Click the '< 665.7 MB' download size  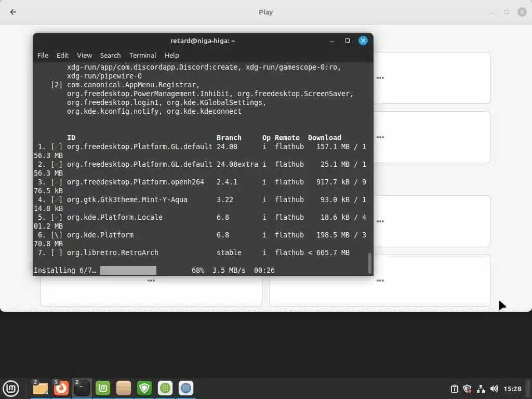(329, 253)
